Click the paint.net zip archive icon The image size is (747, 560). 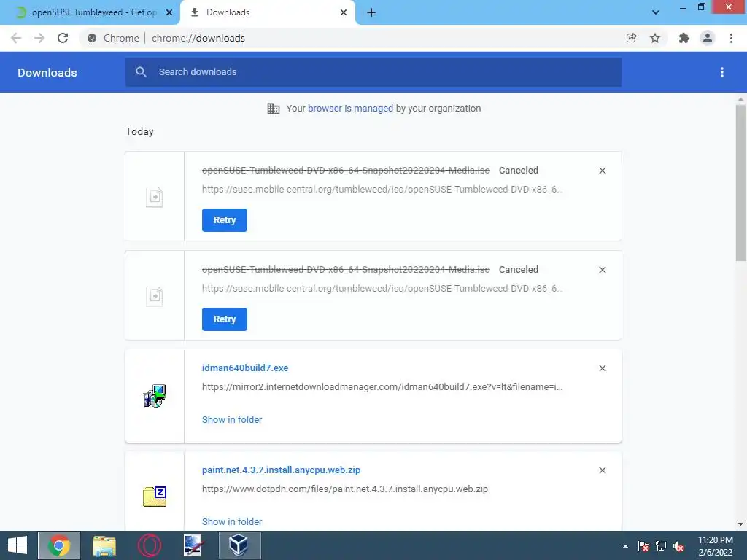point(155,496)
